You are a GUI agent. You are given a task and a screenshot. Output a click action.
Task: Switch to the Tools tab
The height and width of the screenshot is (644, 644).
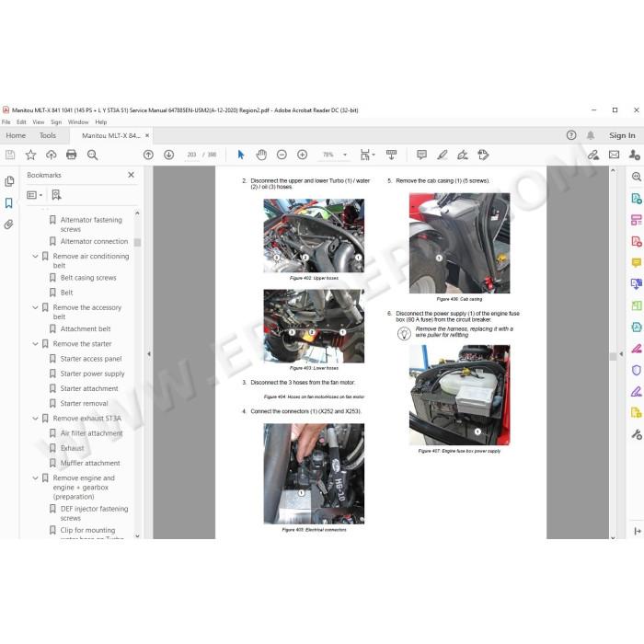tap(48, 135)
